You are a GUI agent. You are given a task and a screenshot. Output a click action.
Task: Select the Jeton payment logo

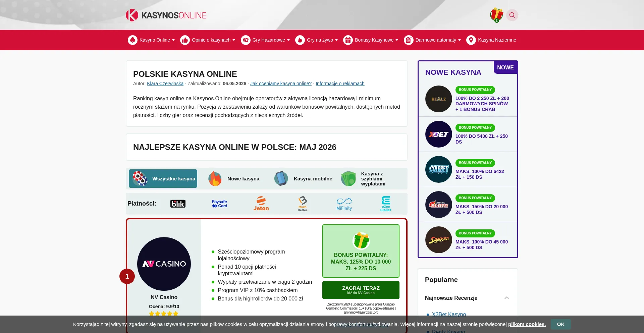click(261, 204)
